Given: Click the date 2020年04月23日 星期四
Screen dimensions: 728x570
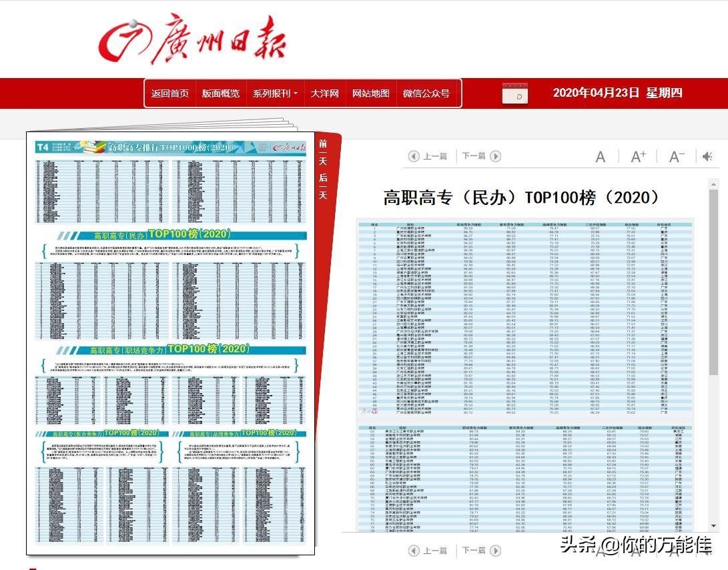Looking at the screenshot, I should (x=617, y=93).
